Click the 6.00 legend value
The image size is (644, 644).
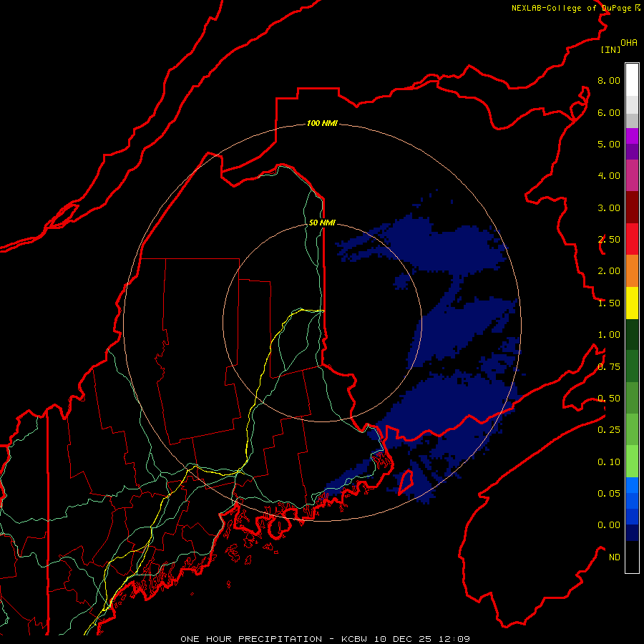tap(609, 112)
